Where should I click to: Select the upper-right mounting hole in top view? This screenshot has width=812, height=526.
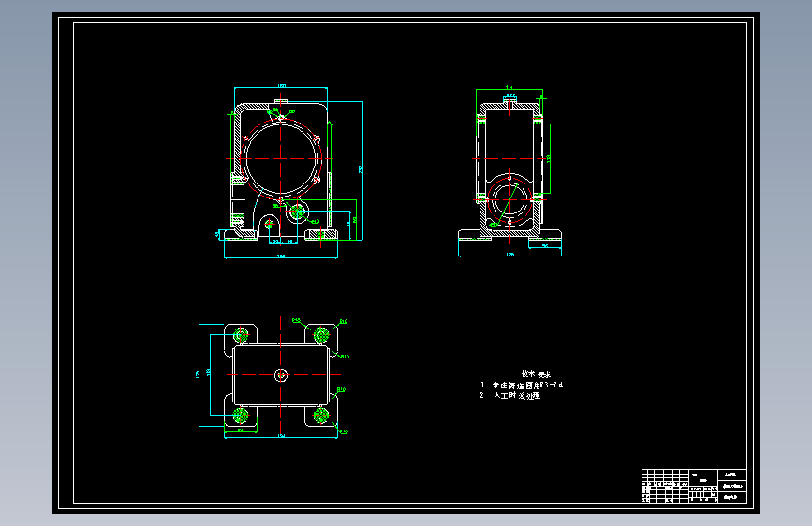321,335
